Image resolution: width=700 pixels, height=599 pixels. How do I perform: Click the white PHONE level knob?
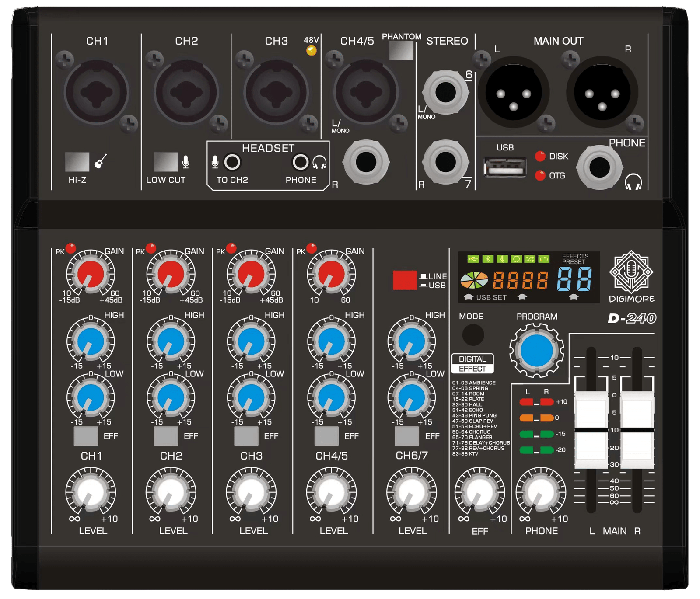(x=541, y=492)
